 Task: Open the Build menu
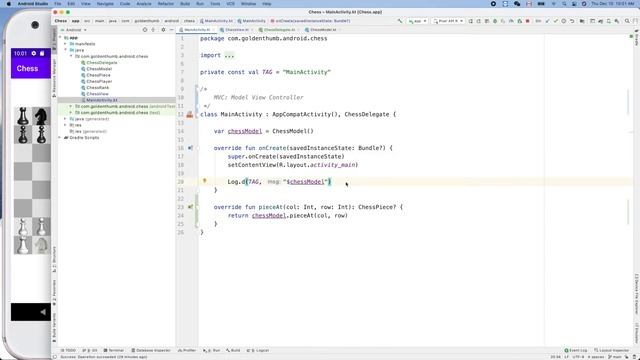(185, 4)
